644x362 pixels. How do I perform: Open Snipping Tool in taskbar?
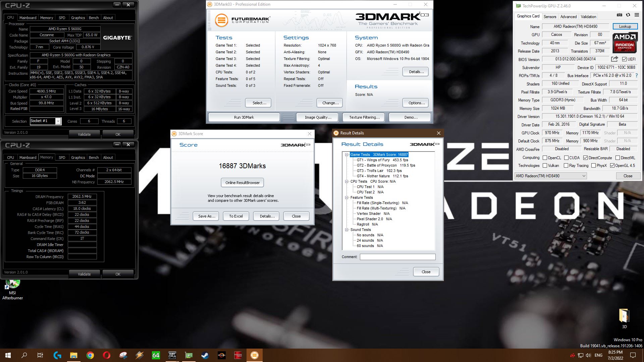123,355
